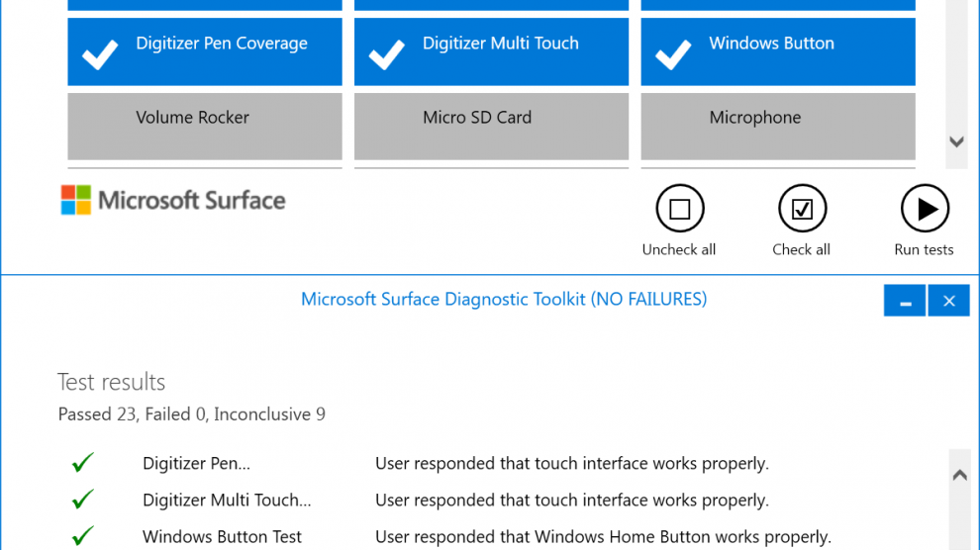
Task: Deselect the Windows Button test tile
Action: 777,51
